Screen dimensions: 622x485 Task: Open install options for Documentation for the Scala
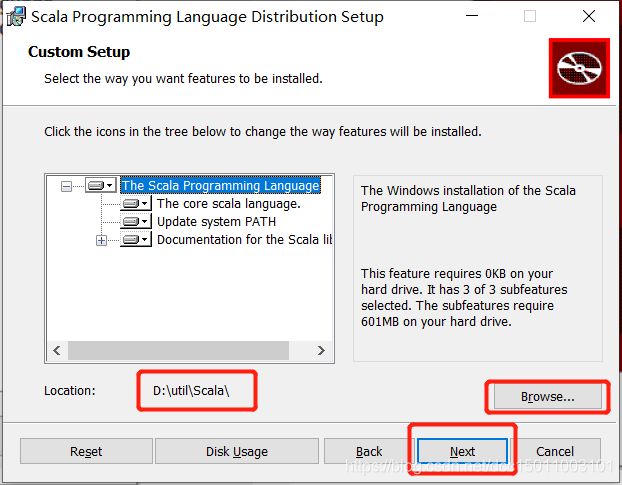click(x=136, y=240)
